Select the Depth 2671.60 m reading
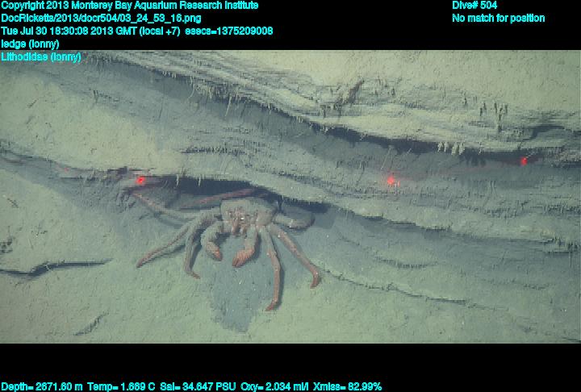 [40, 386]
